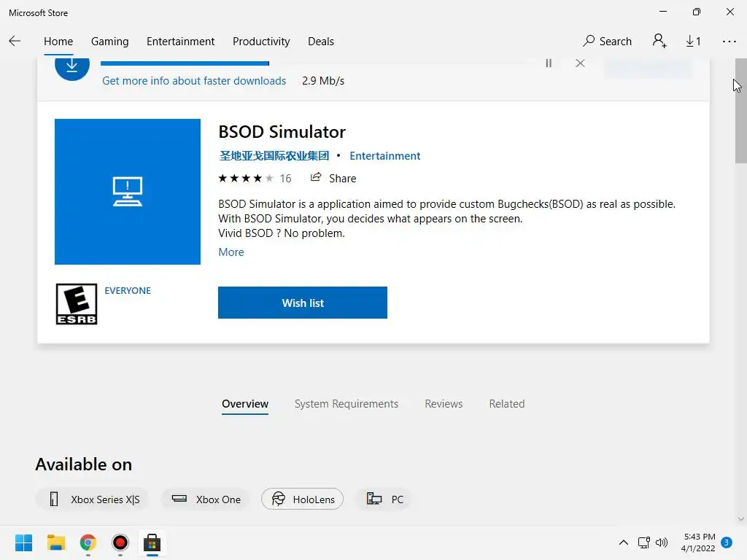
Task: Click the 2.9 Mb/s download speed
Action: (x=323, y=80)
